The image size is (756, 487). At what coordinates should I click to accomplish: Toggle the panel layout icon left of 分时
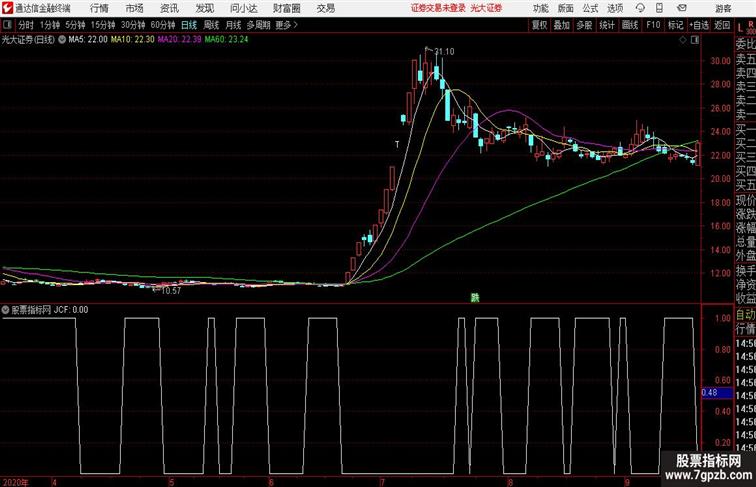7,25
